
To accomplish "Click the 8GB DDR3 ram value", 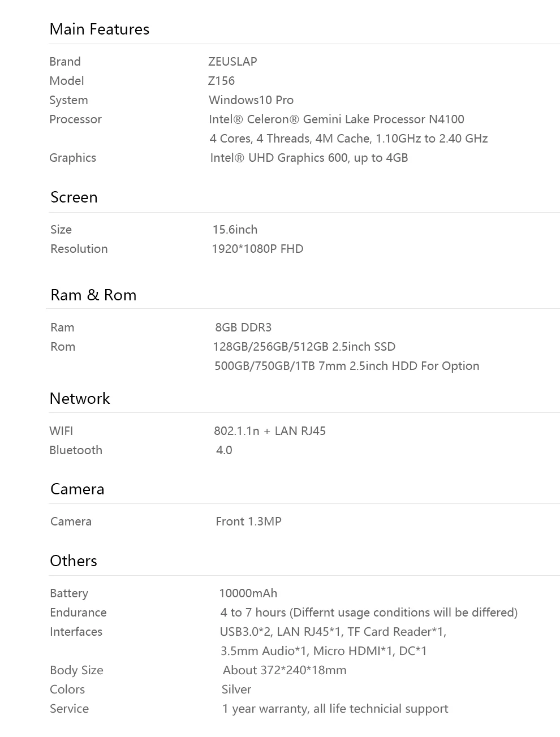I will coord(243,327).
